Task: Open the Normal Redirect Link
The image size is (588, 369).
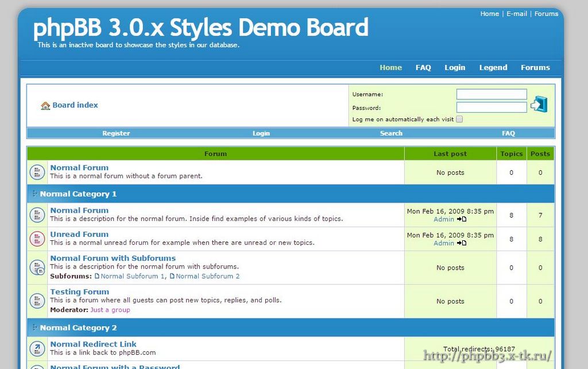Action: click(94, 344)
